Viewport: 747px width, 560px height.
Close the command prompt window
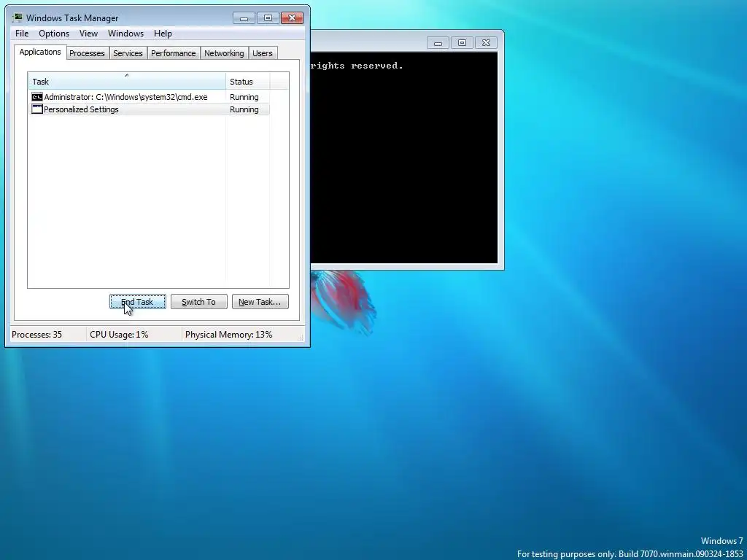[x=486, y=43]
